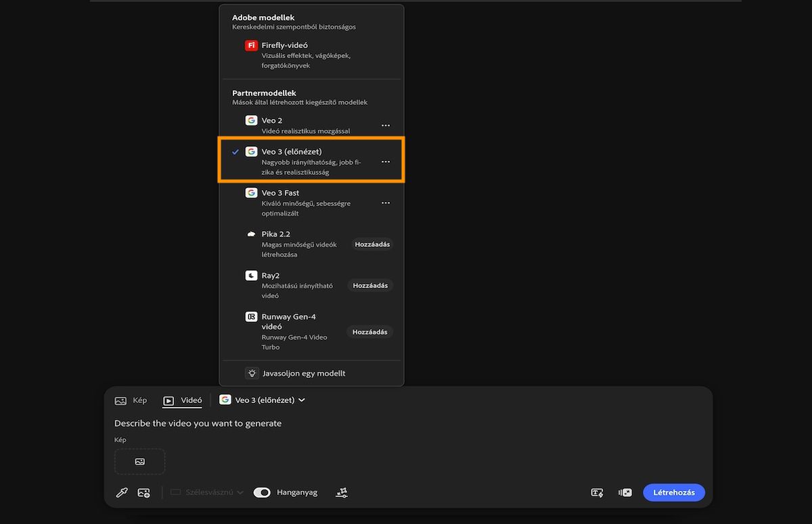Click the prompt field to describe the video
Screen dimensions: 812x524
pos(198,423)
